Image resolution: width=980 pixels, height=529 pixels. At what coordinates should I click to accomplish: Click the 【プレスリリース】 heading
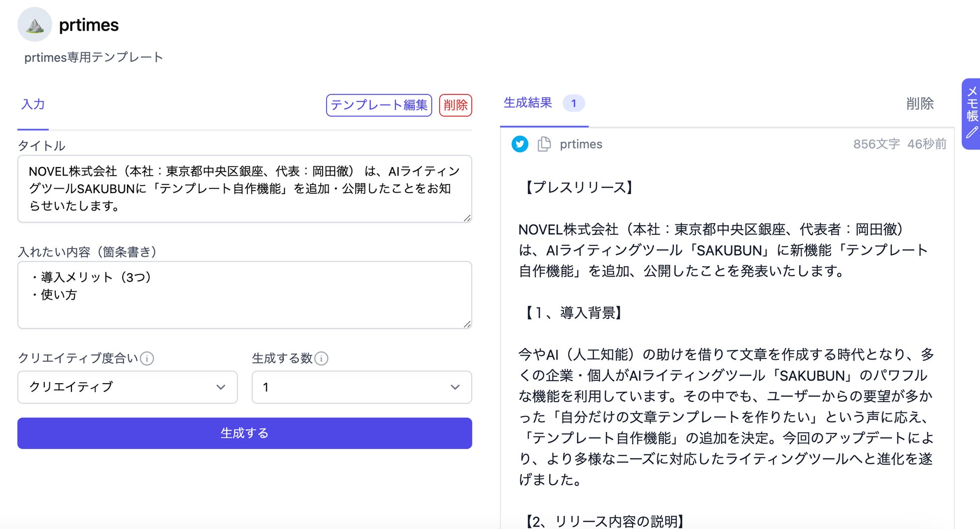578,188
